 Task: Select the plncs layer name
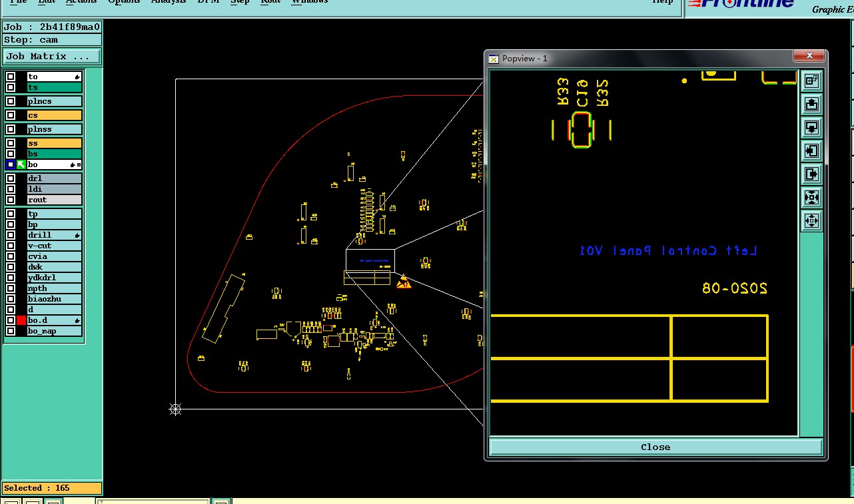[x=54, y=101]
